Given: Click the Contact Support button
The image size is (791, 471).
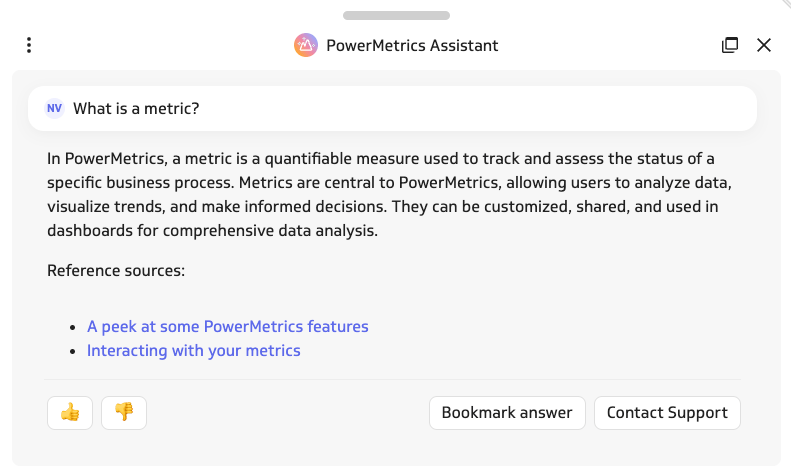Looking at the screenshot, I should (x=667, y=413).
